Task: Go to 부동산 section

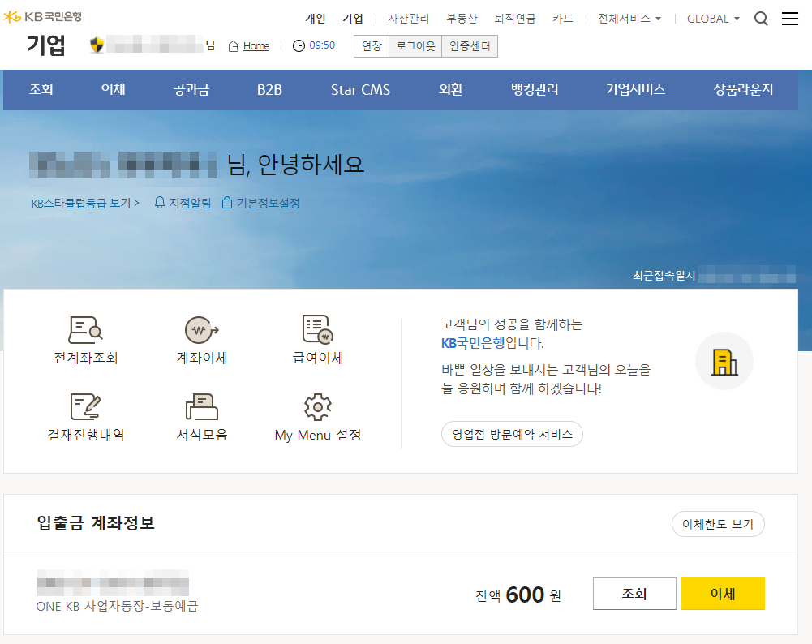Action: click(x=462, y=19)
